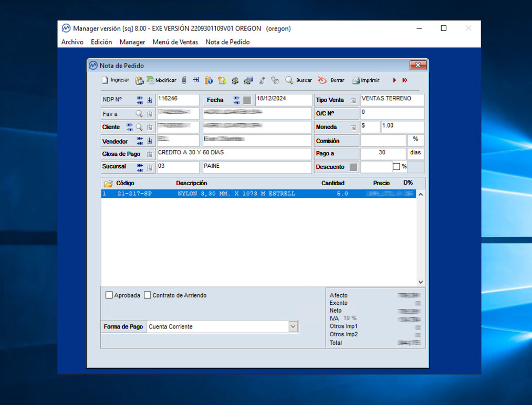Click the yellow document with green arrow icon
Screen dimensions: 532x405
(x=222, y=80)
